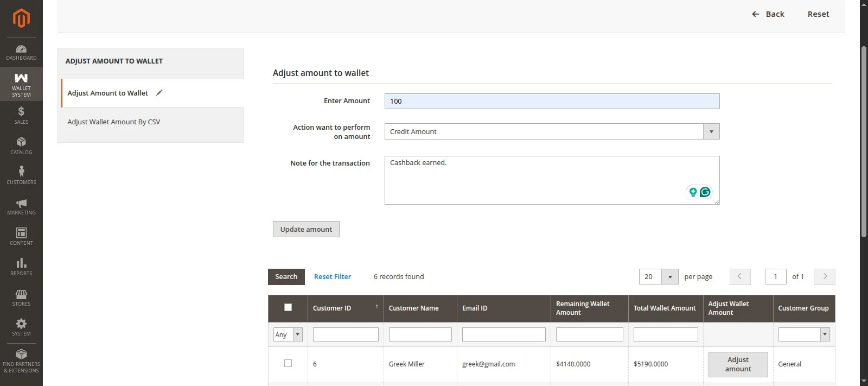
Task: Go to the next page arrow
Action: [825, 276]
